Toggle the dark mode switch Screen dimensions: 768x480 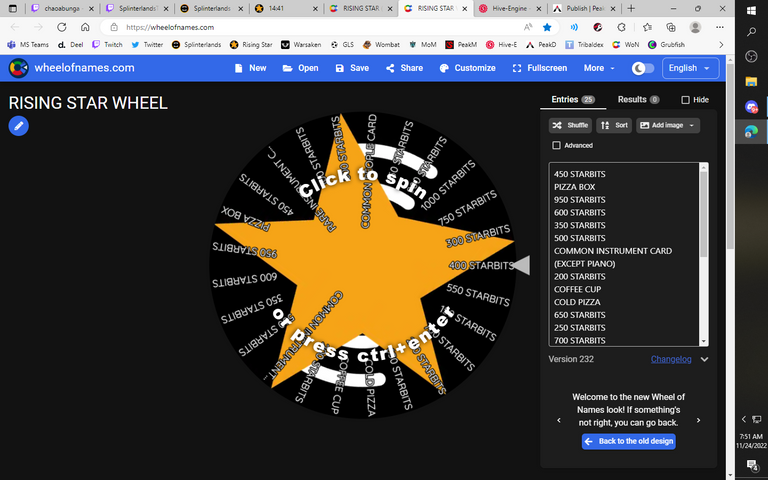tap(643, 68)
